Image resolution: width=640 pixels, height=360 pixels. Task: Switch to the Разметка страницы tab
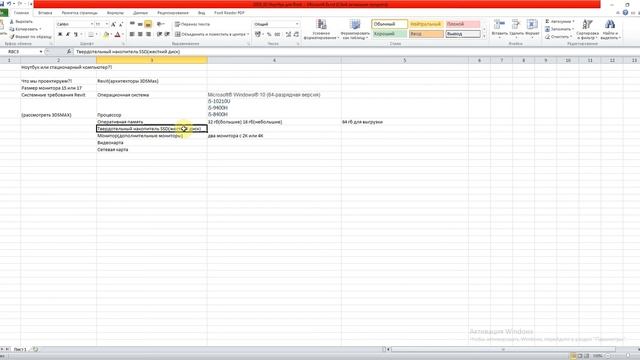[80, 13]
